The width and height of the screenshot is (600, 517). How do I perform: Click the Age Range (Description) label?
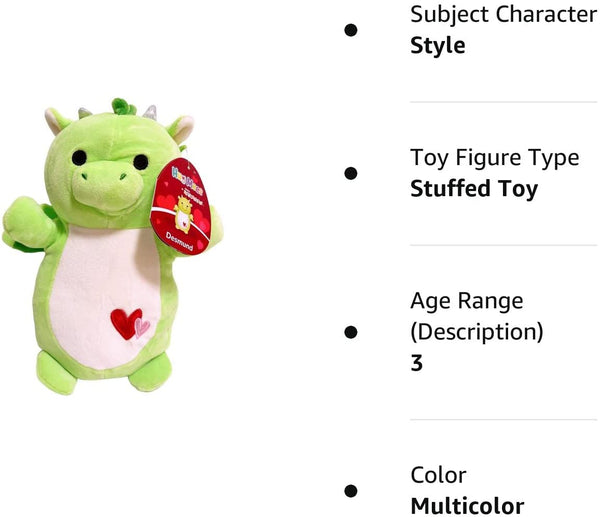[x=477, y=316]
